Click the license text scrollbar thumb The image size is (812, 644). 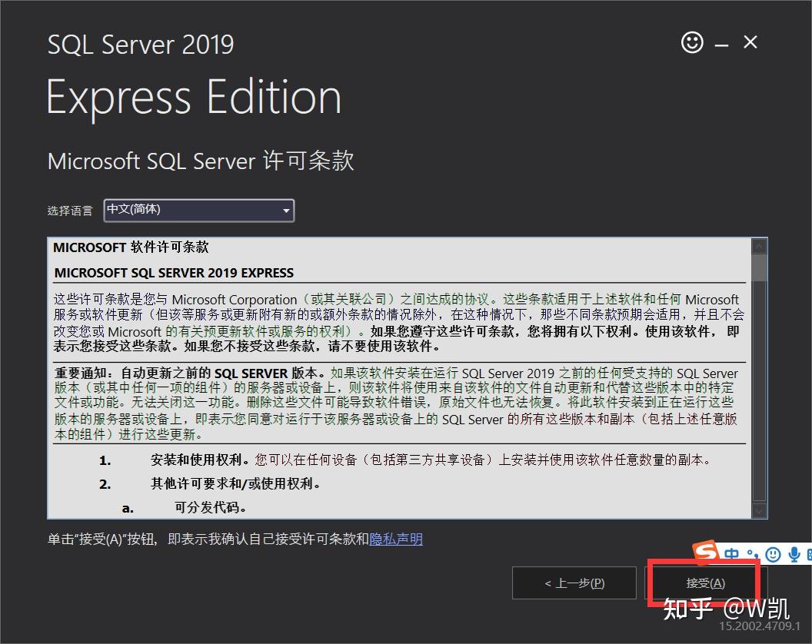click(759, 268)
